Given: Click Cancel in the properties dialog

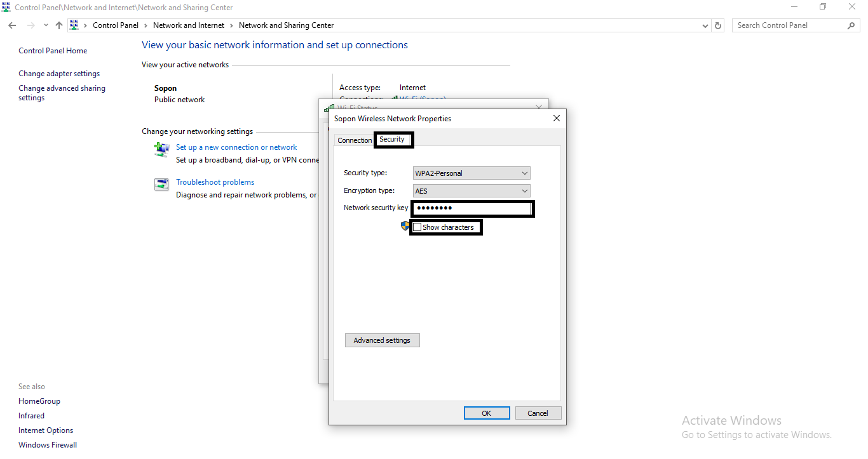Looking at the screenshot, I should coord(538,413).
